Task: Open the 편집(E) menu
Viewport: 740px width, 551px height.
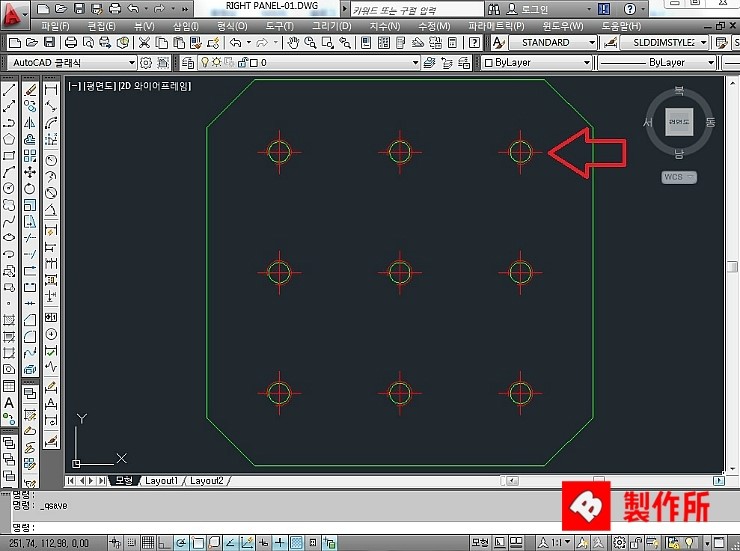Action: [101, 26]
